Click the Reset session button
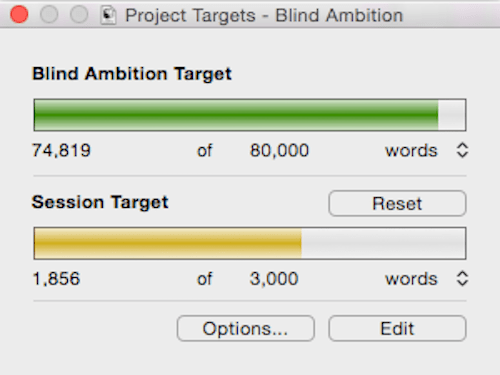Viewport: 500px width, 375px height. 397,203
